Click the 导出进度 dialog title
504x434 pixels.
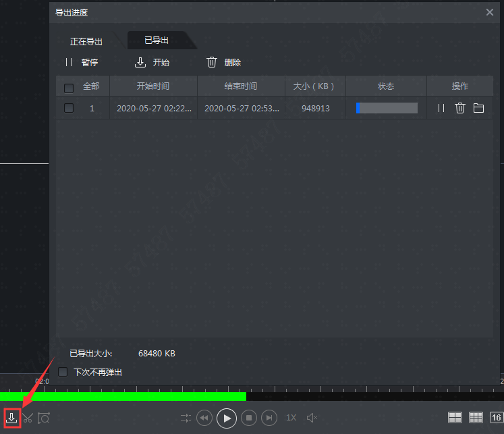point(72,13)
